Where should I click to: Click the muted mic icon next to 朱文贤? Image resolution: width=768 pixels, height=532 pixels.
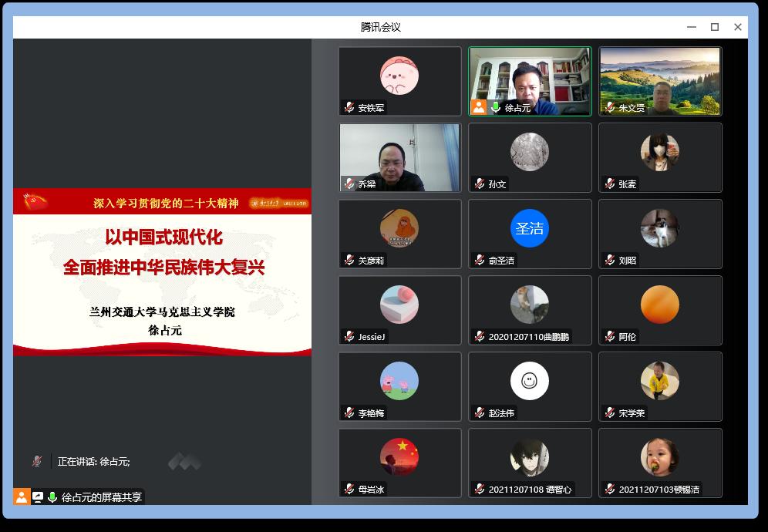pyautogui.click(x=610, y=108)
